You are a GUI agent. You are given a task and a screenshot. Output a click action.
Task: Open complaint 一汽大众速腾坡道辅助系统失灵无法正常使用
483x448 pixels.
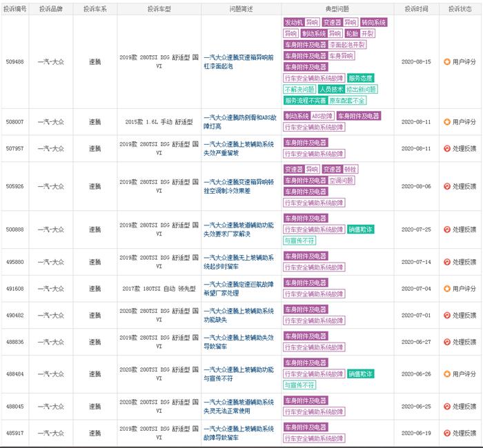[239, 407]
